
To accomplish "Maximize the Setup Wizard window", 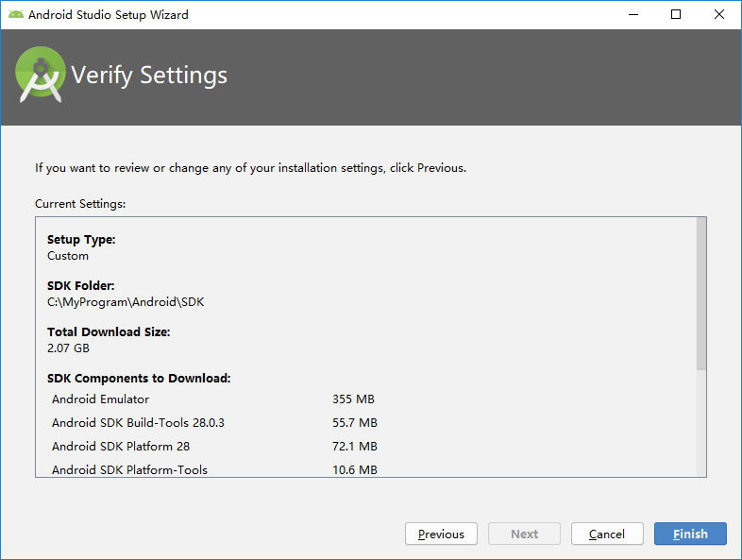I will point(676,14).
